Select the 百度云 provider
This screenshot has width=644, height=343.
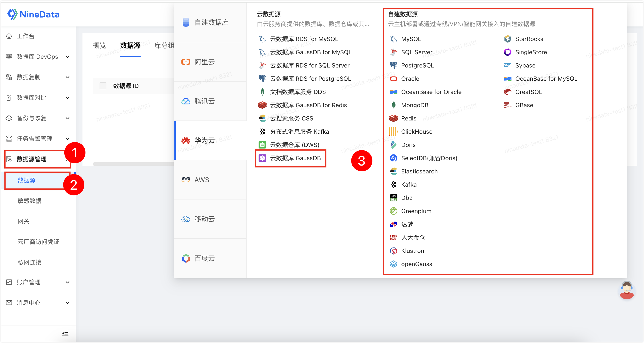pyautogui.click(x=210, y=258)
